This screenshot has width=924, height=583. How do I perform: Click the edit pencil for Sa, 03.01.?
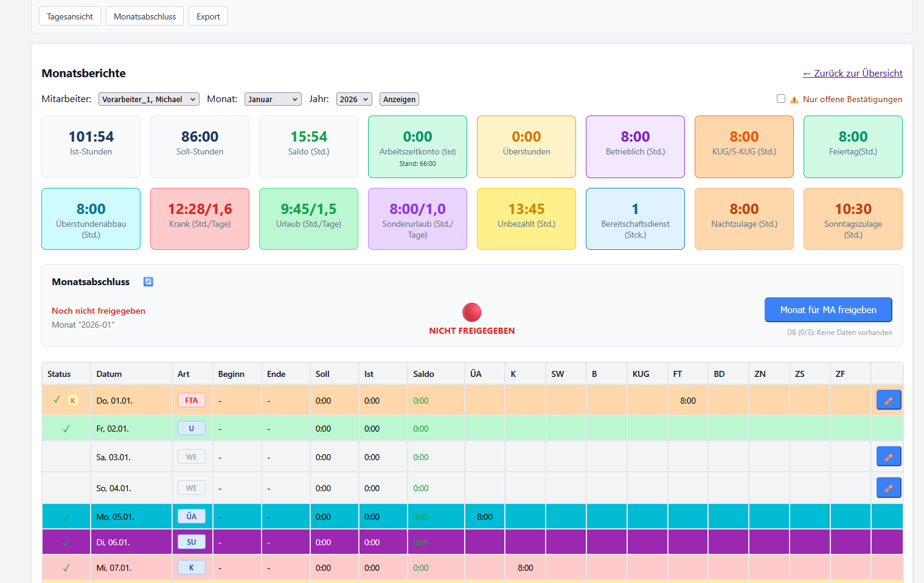click(x=889, y=457)
